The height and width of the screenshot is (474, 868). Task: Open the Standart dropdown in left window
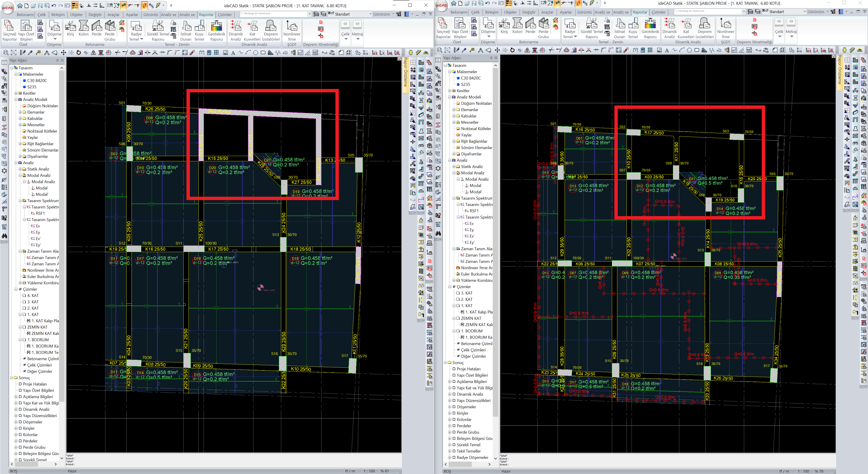tap(350, 14)
